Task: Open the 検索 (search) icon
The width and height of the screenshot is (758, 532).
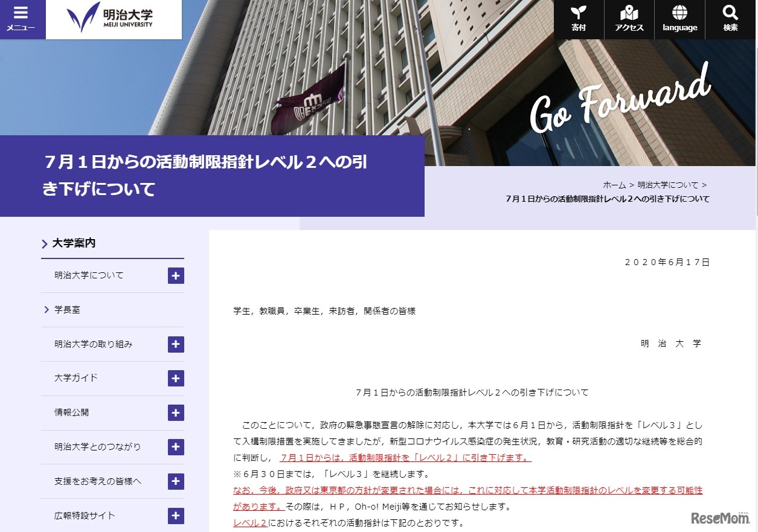Action: coord(730,18)
